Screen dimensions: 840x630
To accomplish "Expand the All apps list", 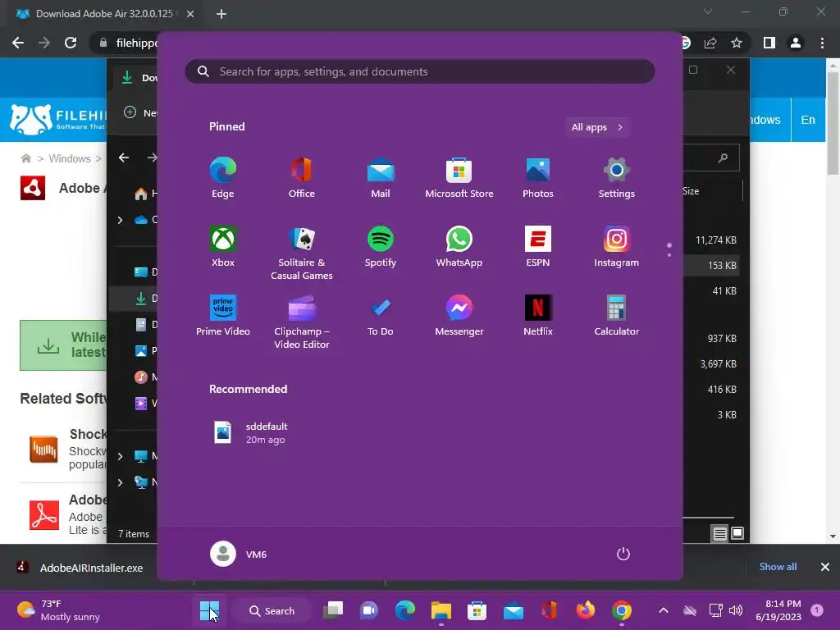I will 597,127.
